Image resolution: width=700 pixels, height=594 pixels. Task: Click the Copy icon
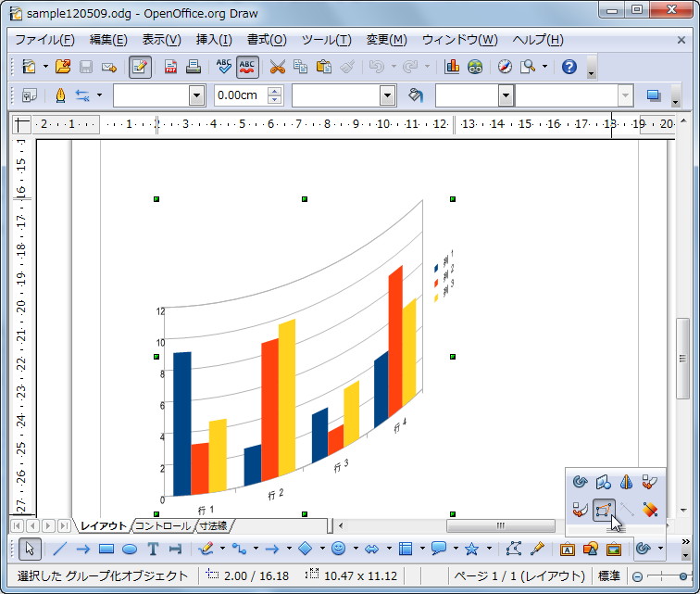tap(300, 67)
